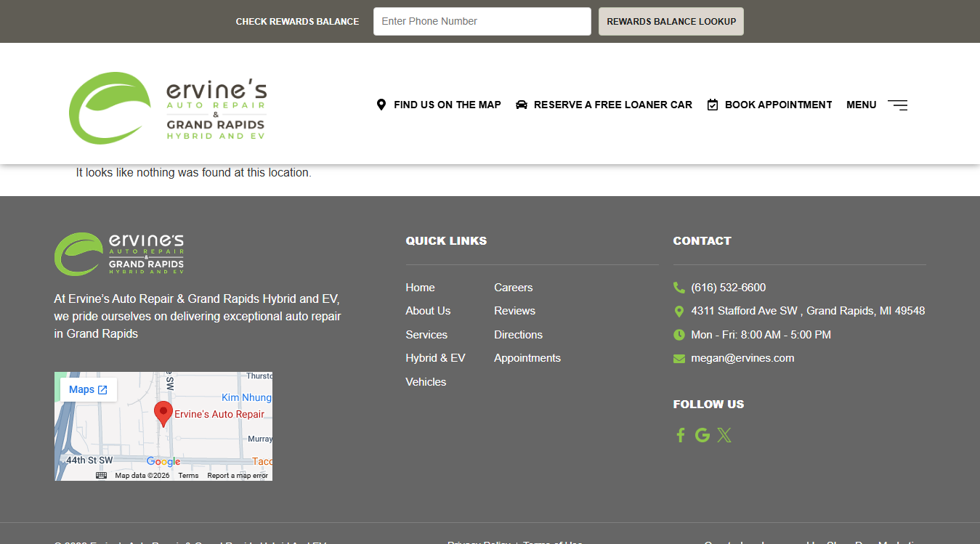Open the Facebook social icon
Viewport: 980px width, 544px height.
tap(681, 435)
